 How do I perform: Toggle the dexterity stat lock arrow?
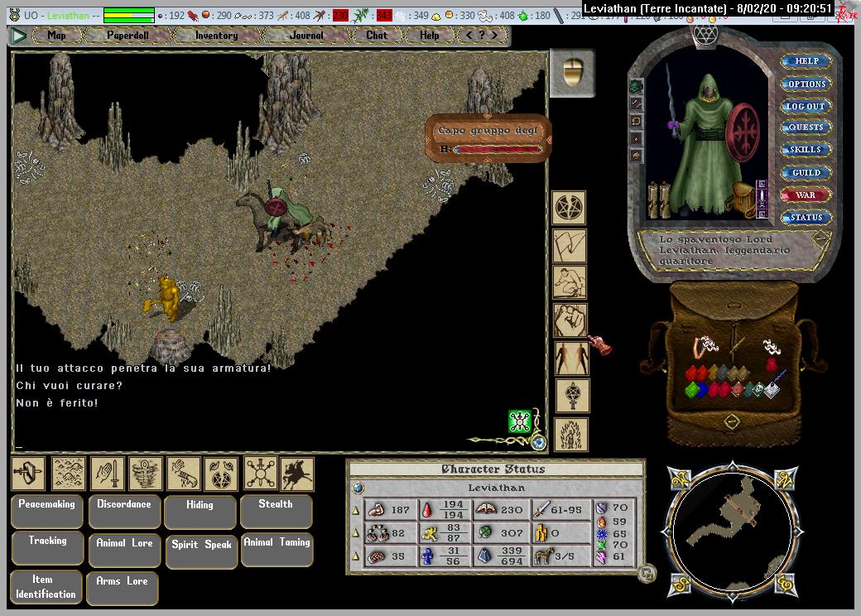[x=356, y=533]
